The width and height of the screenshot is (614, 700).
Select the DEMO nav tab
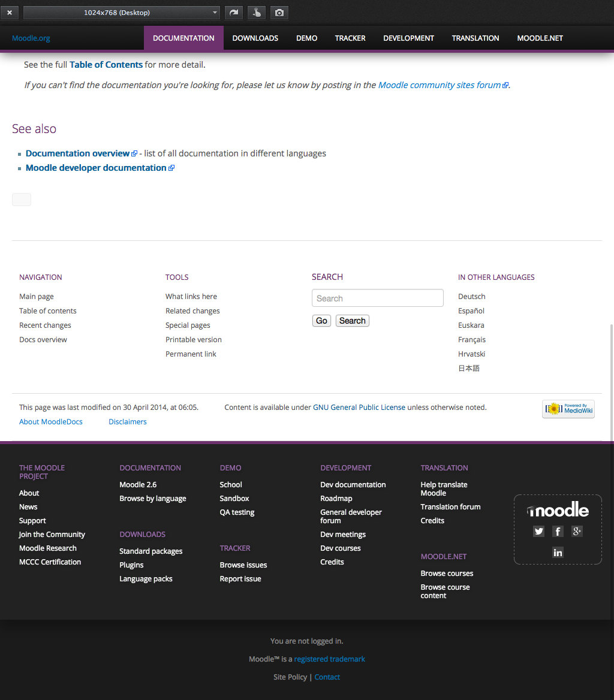pyautogui.click(x=307, y=38)
